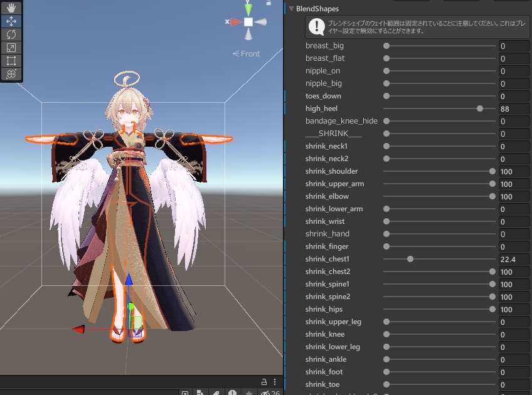Click the 'shrink_neck1' label
Viewport: 532px width, 395px height.
pos(326,146)
